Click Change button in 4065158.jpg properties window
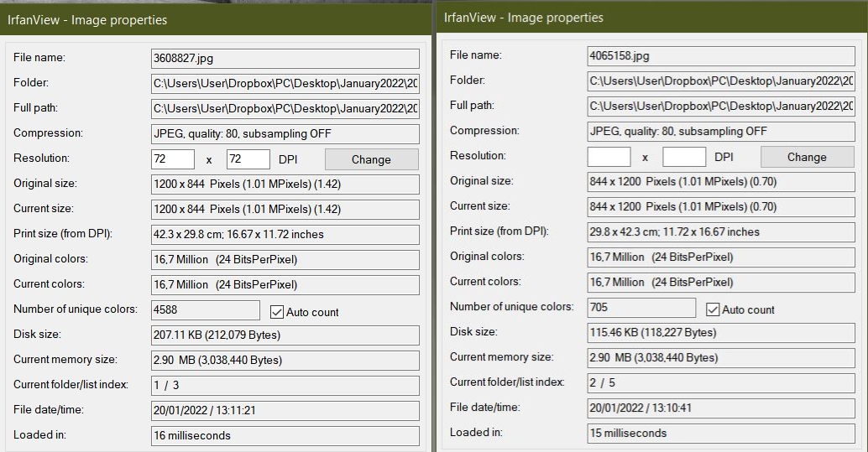Screen dimensions: 868x452 point(807,157)
